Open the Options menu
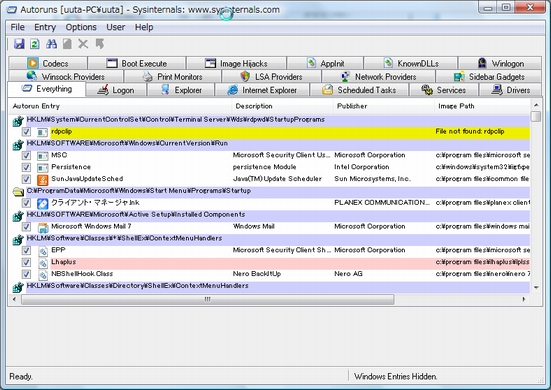551x390 pixels. (x=81, y=27)
